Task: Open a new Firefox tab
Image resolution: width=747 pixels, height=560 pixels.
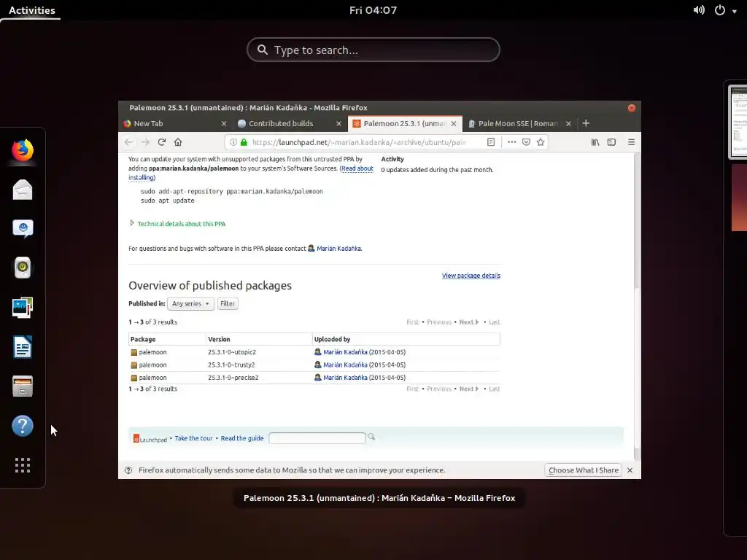Action: click(586, 123)
